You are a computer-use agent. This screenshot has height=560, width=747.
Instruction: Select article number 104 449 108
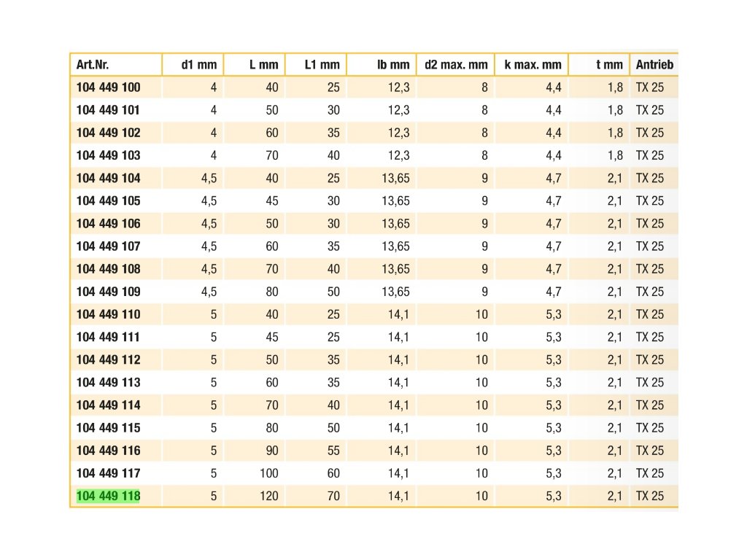108,268
